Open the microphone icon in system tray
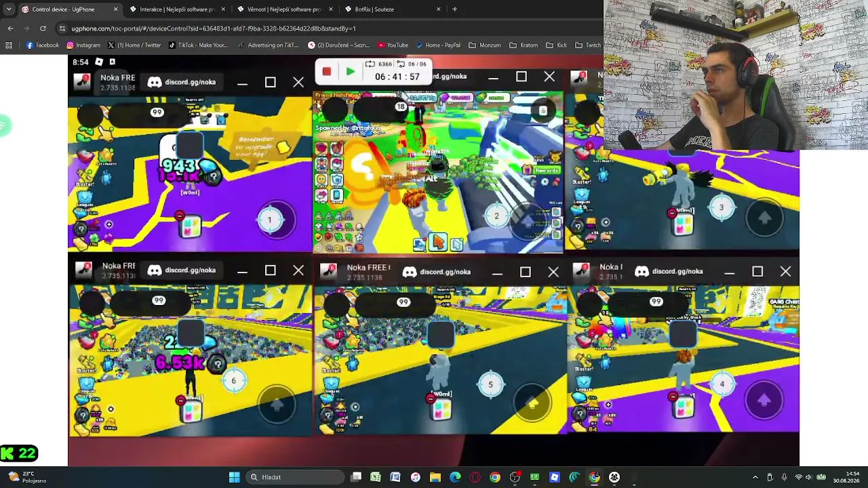Image resolution: width=868 pixels, height=488 pixels. tap(784, 477)
